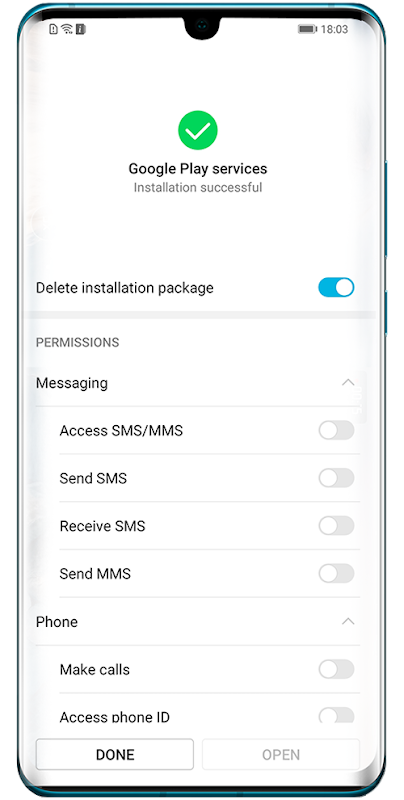Tap the DONE button
404x800 pixels.
115,754
